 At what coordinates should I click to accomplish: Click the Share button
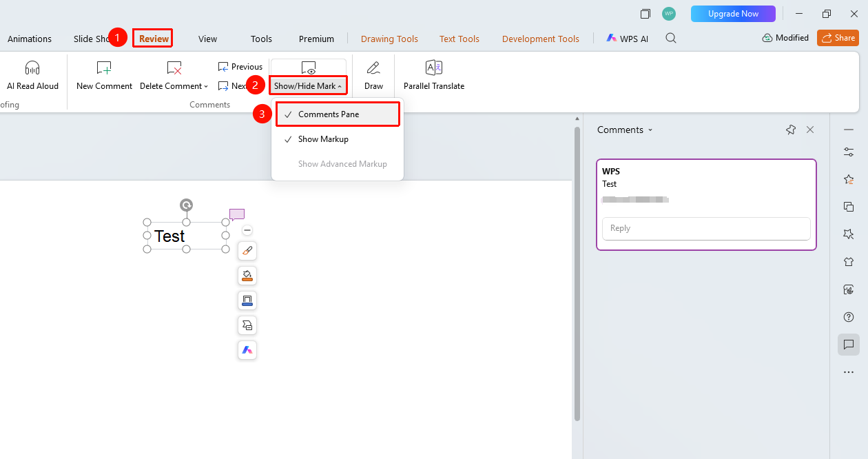(838, 38)
